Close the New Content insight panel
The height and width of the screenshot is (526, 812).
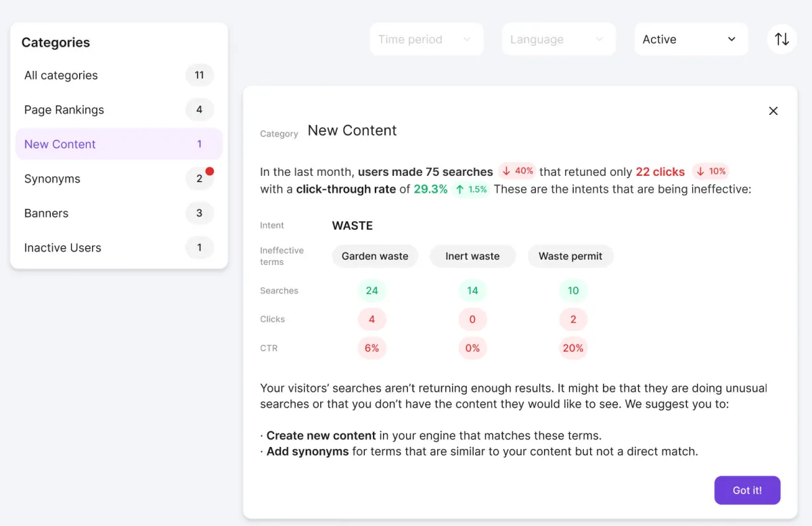pyautogui.click(x=773, y=111)
